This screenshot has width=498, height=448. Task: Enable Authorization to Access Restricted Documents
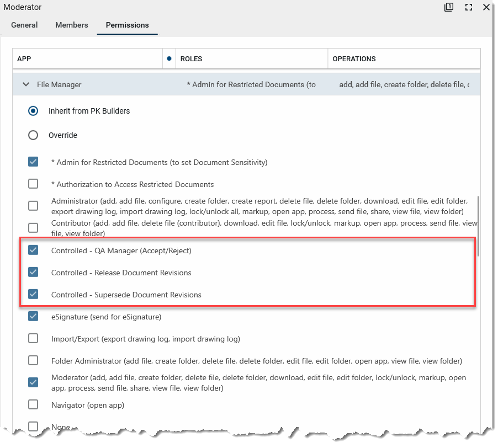[33, 184]
